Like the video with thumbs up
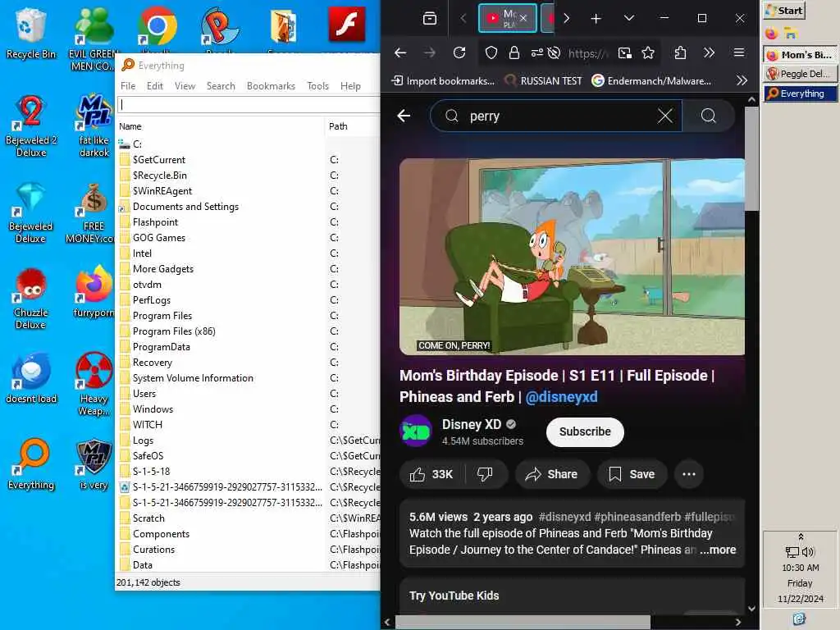840x630 pixels. [x=431, y=474]
